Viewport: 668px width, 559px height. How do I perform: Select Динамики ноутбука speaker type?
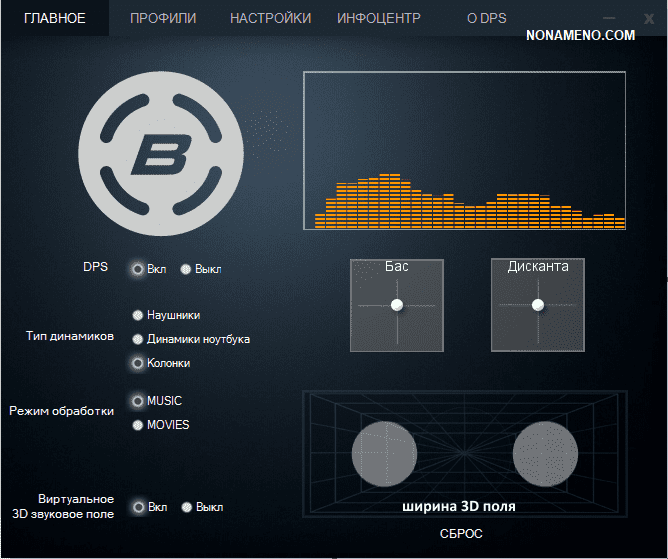pyautogui.click(x=138, y=339)
